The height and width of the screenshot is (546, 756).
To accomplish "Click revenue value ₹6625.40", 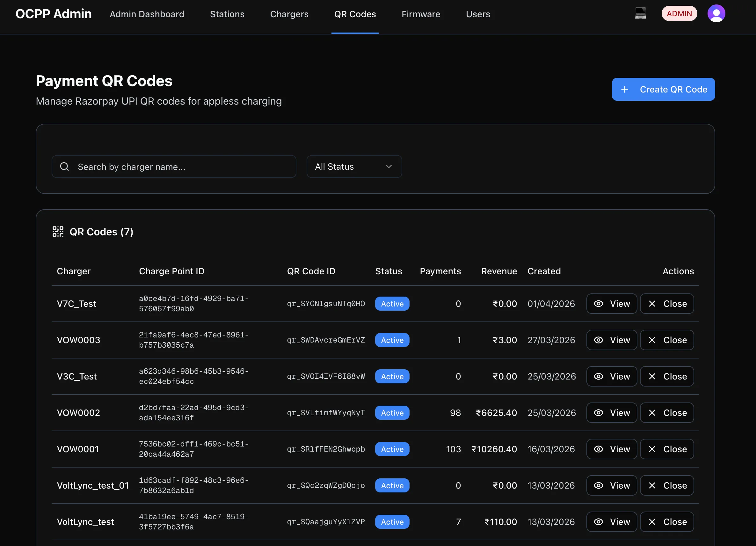I will coord(496,413).
